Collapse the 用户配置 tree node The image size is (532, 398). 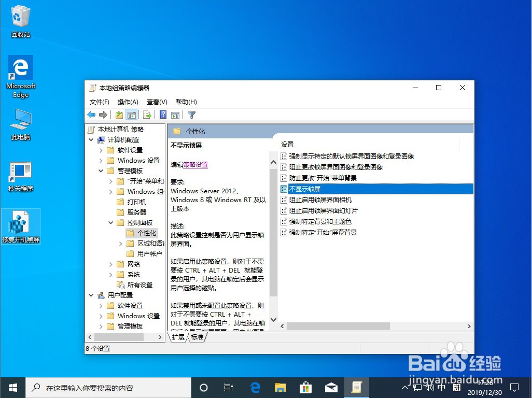[x=91, y=295]
